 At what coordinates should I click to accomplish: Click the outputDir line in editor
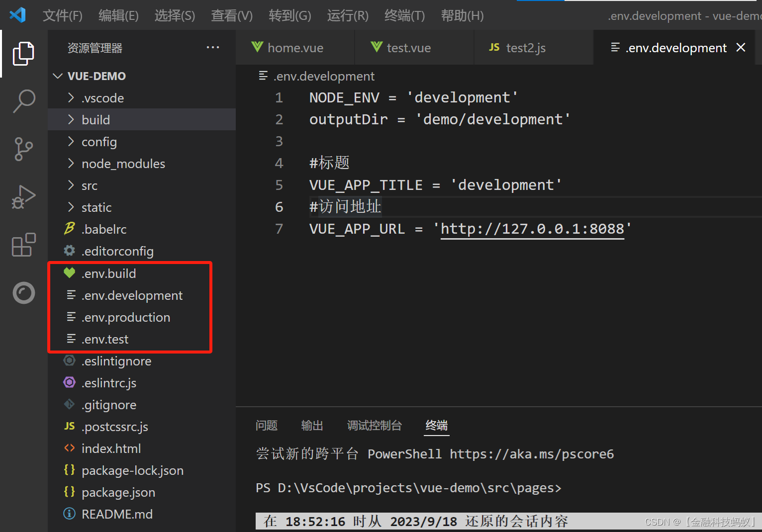440,119
